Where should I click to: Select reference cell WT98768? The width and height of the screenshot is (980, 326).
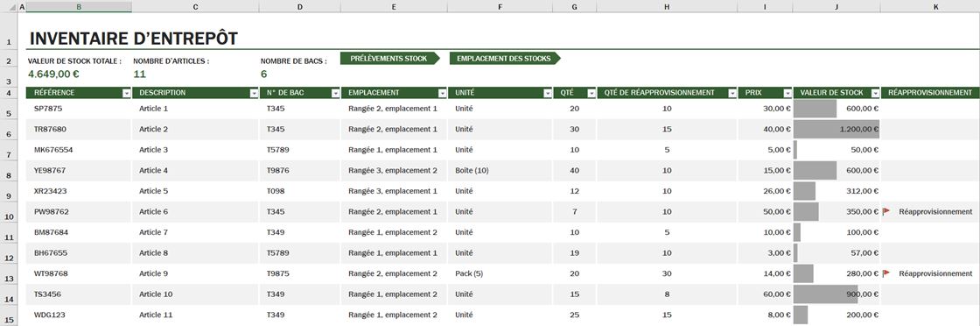79,273
